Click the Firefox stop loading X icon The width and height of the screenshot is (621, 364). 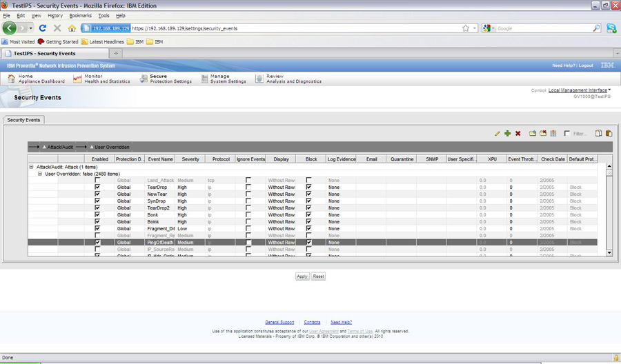[57, 28]
